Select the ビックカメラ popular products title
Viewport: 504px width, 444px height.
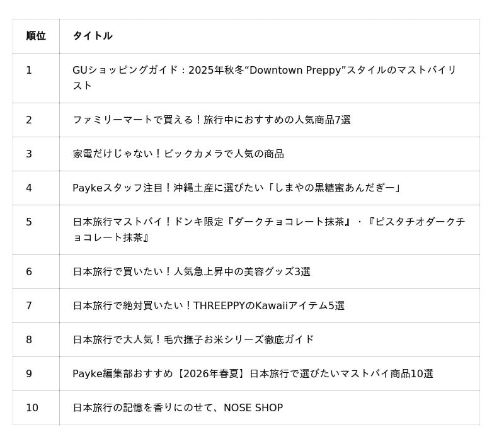pos(178,154)
